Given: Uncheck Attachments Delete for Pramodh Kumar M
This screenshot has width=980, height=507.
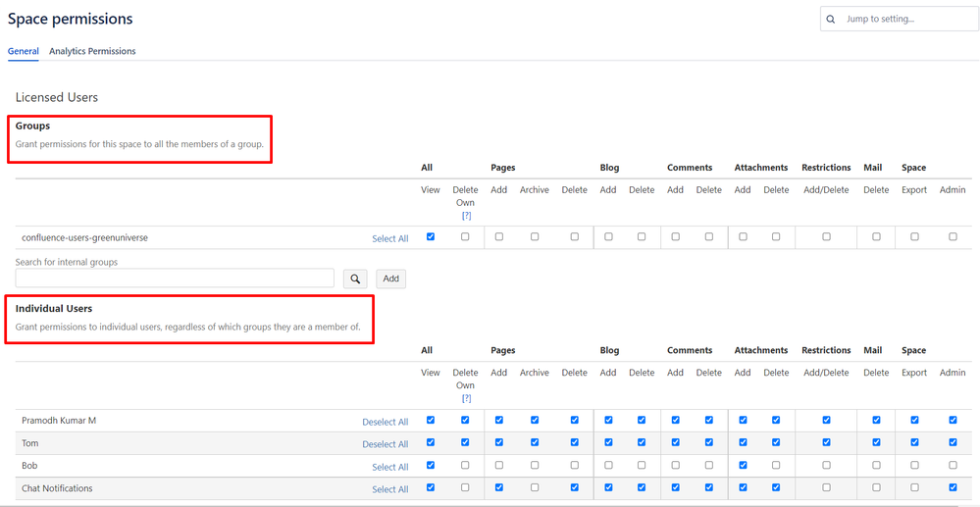Looking at the screenshot, I should (776, 420).
